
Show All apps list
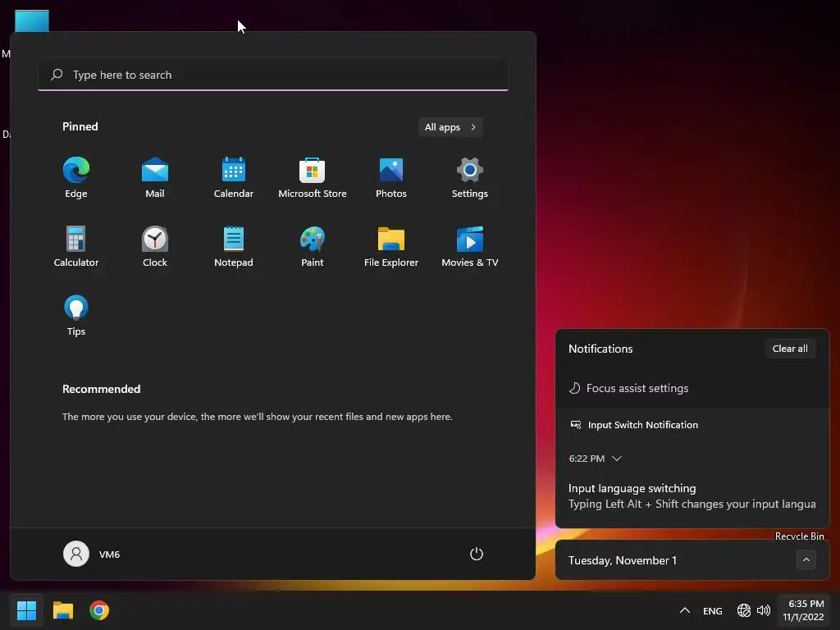point(450,127)
